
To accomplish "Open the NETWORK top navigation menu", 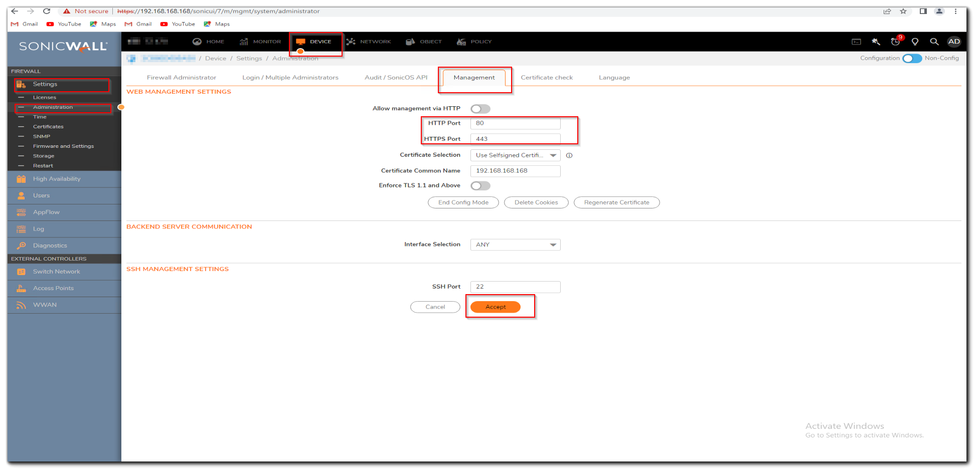I will coord(369,42).
